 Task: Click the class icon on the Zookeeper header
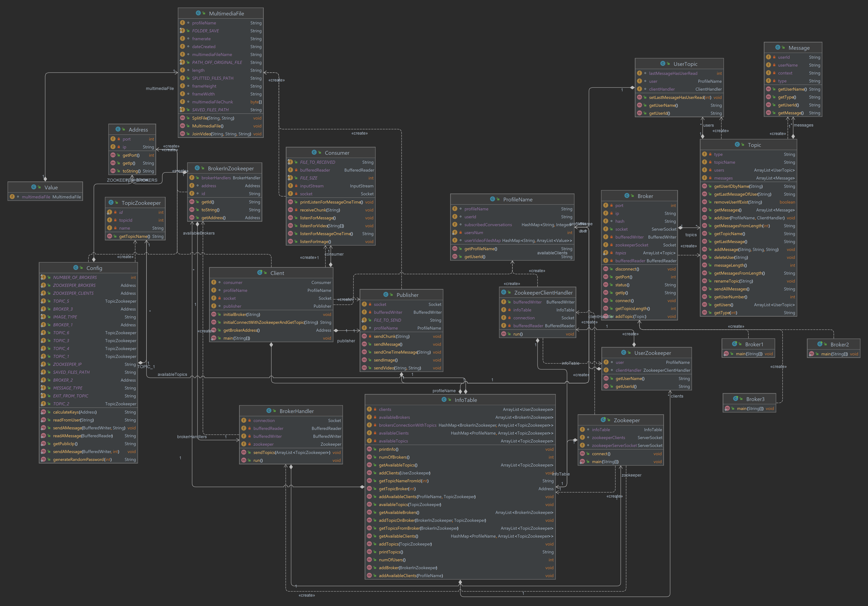coord(603,420)
